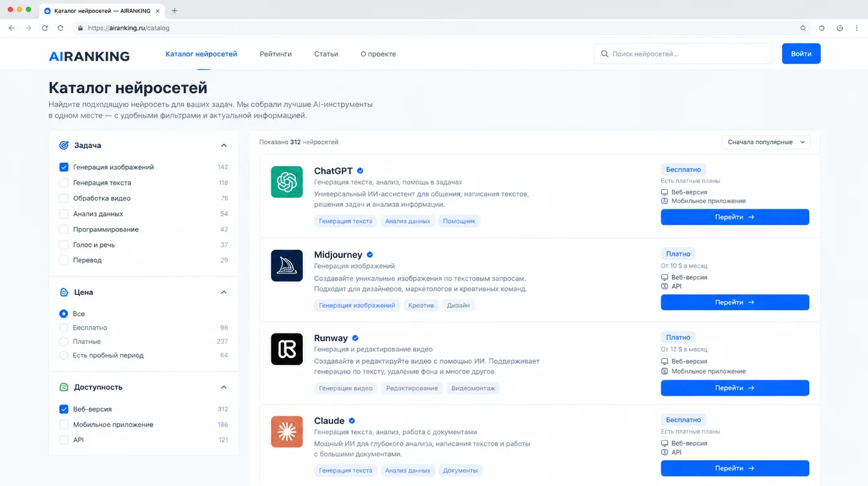Click Перейти on the Runway card
The width and height of the screenshot is (868, 486).
point(735,388)
